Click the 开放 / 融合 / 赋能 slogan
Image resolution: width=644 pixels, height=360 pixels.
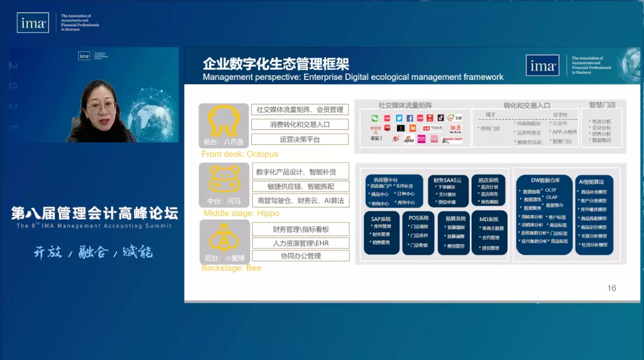click(x=93, y=252)
